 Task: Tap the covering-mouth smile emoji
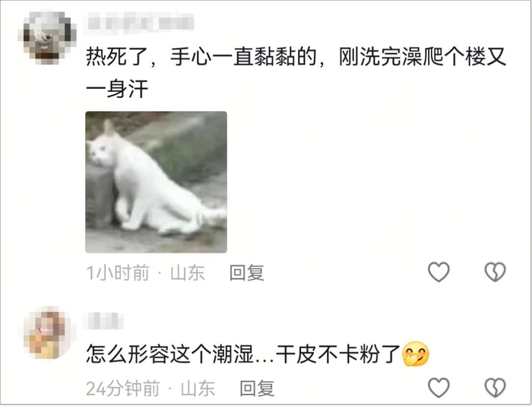pos(415,354)
